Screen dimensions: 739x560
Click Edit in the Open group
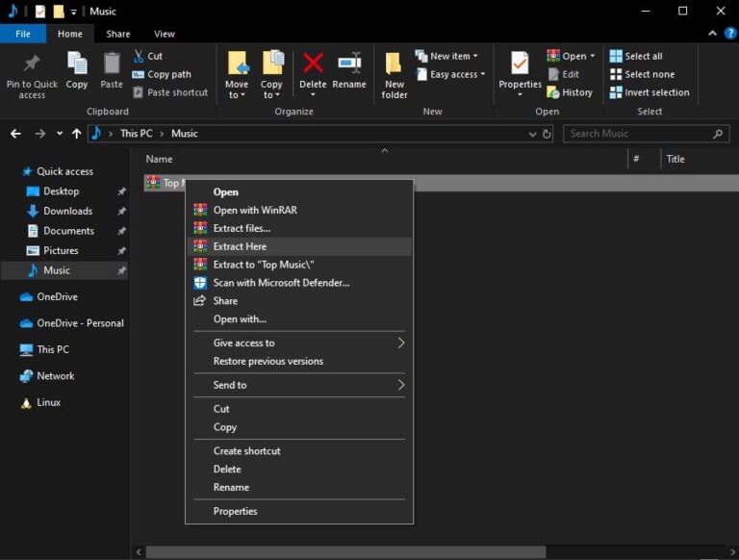tap(564, 74)
